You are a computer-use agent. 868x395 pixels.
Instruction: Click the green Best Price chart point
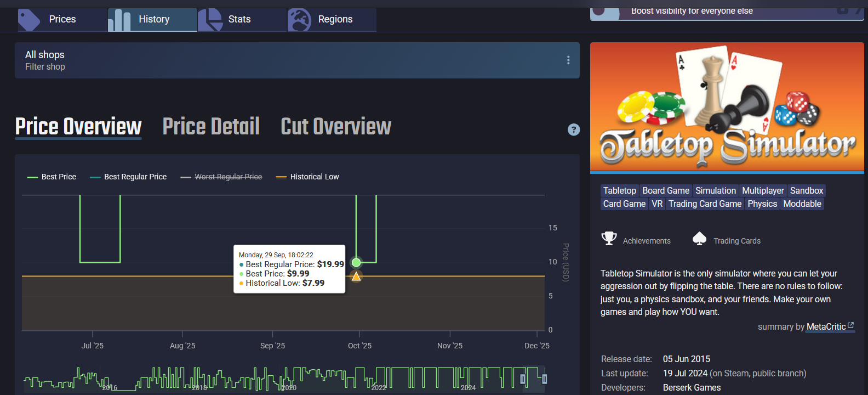[x=356, y=263]
